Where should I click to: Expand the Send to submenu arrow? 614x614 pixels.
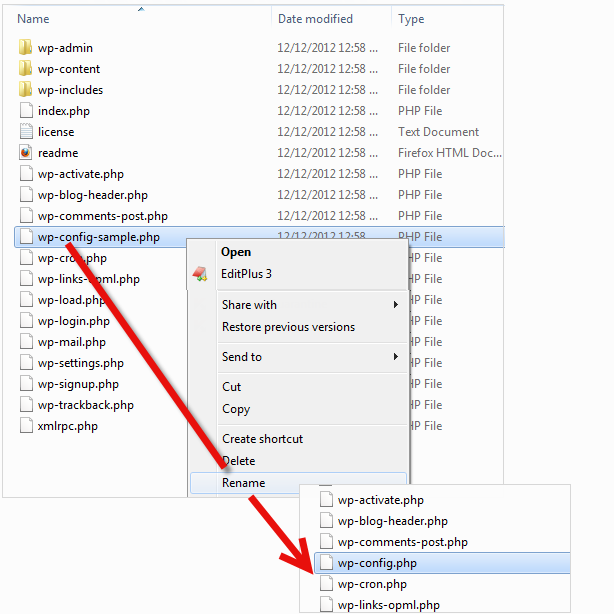pos(396,357)
